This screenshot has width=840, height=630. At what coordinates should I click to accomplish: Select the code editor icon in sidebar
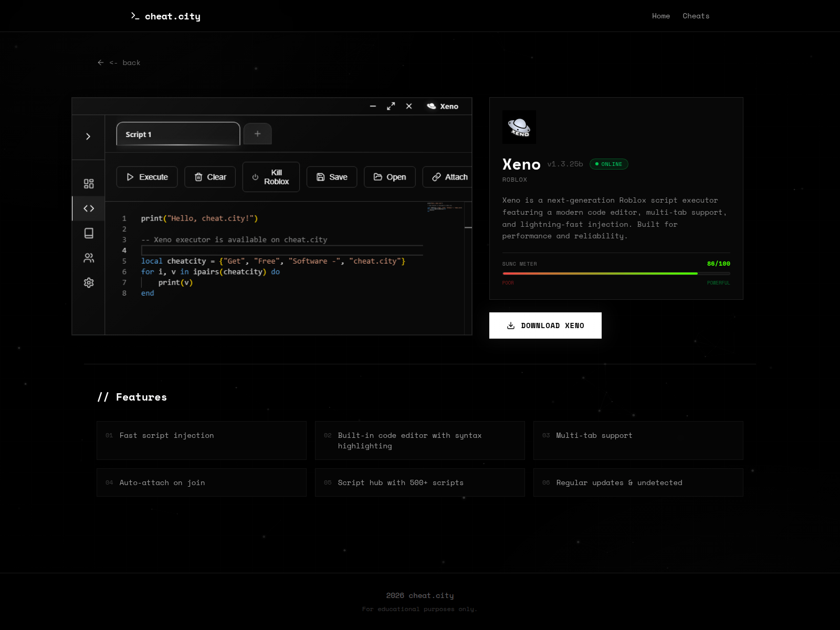89,208
